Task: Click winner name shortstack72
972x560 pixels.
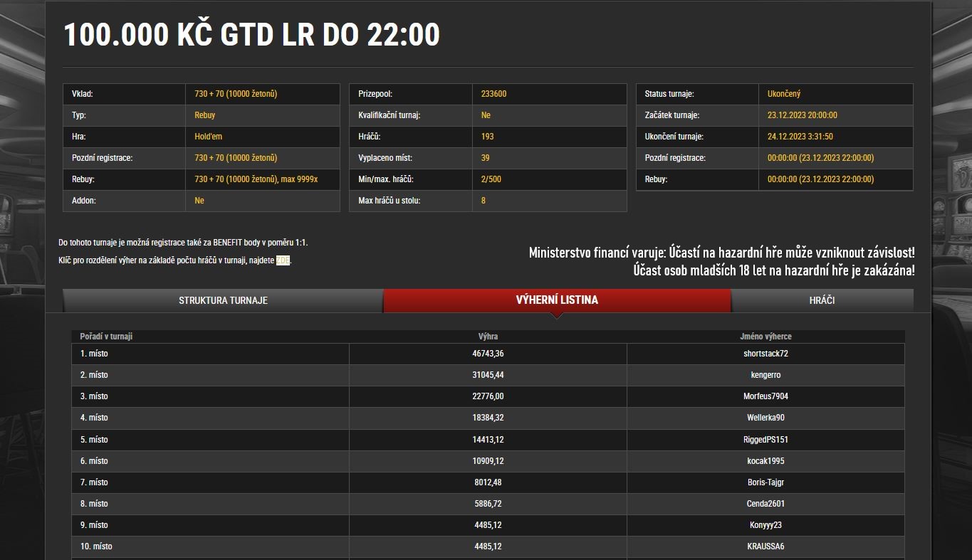Action: coord(765,354)
